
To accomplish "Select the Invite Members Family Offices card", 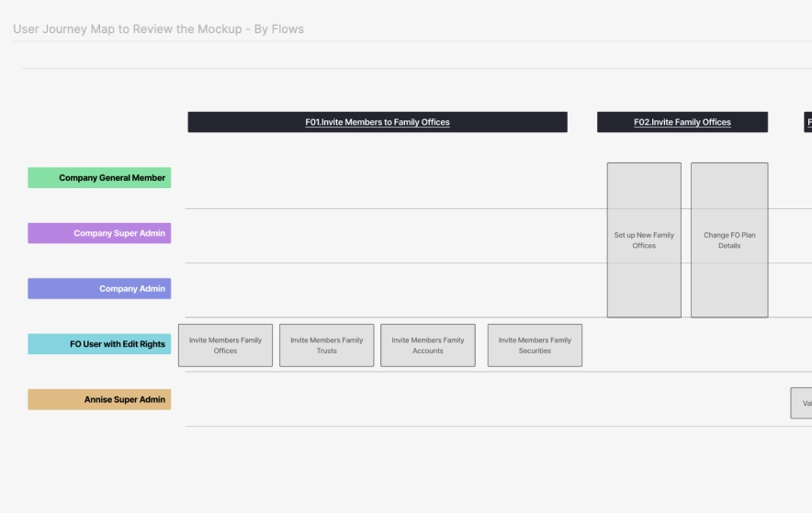I will [225, 345].
